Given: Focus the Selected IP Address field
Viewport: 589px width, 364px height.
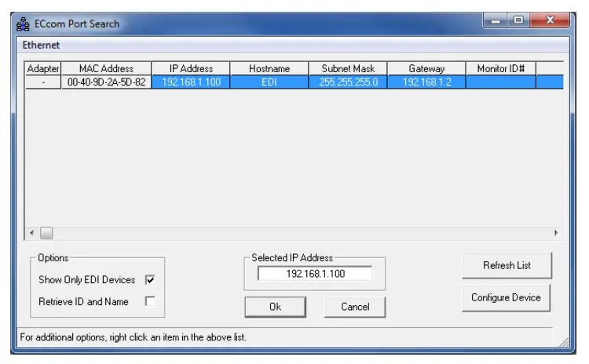Looking at the screenshot, I should click(x=315, y=274).
